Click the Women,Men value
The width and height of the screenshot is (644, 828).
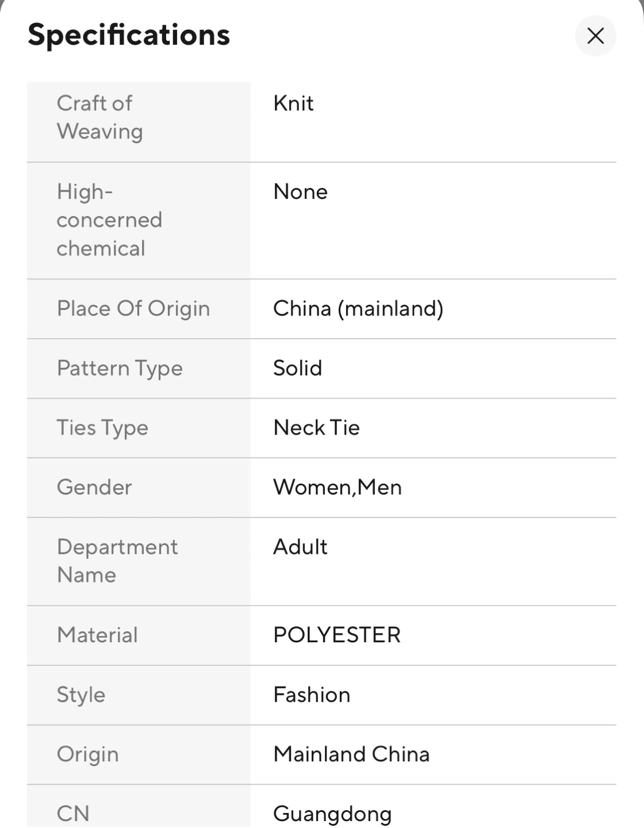pos(337,488)
